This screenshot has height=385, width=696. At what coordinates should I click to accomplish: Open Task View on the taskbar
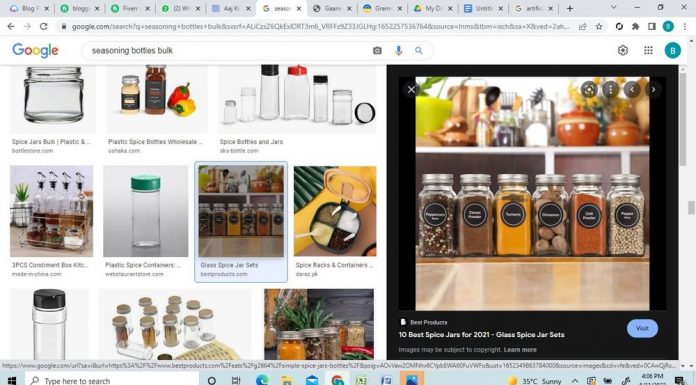pyautogui.click(x=236, y=381)
